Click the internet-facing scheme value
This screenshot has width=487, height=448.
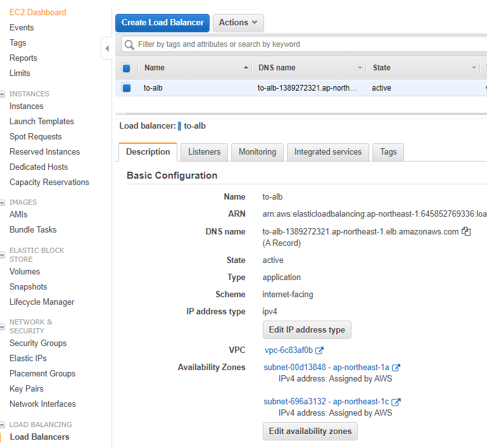pos(288,295)
